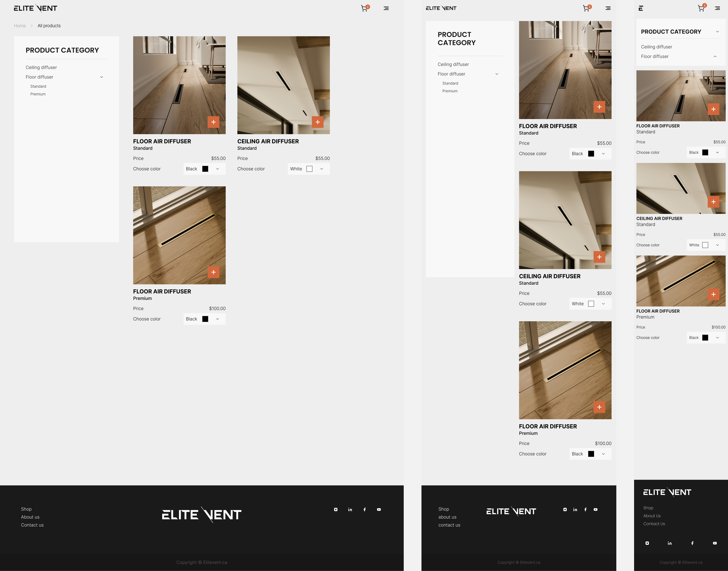728x571 pixels.
Task: Open White color dropdown on desktop ceiling diffuser
Action: coord(309,169)
